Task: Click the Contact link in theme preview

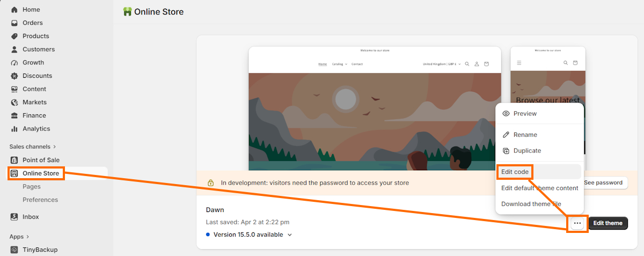Action: click(x=357, y=64)
